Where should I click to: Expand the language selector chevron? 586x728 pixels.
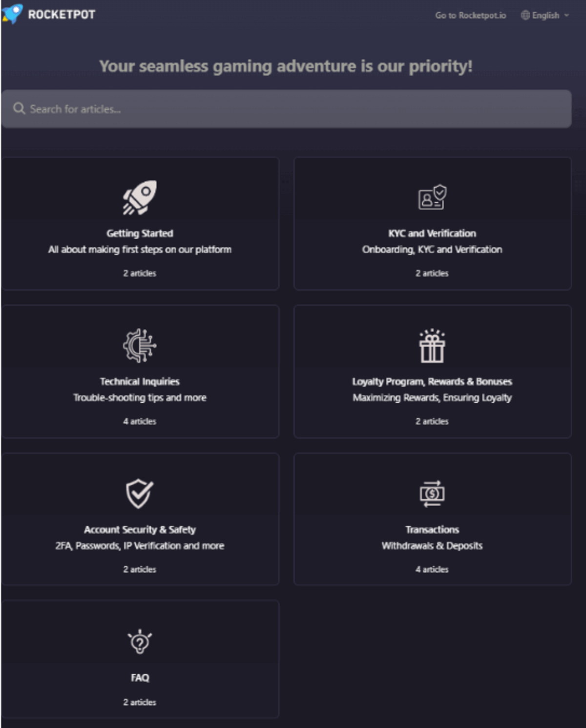coord(567,15)
